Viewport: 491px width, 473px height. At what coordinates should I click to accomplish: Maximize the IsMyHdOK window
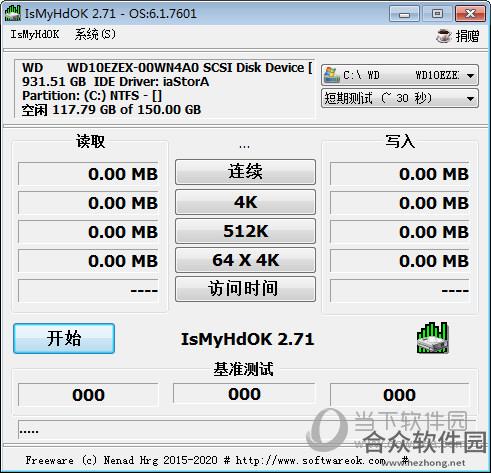pos(437,14)
